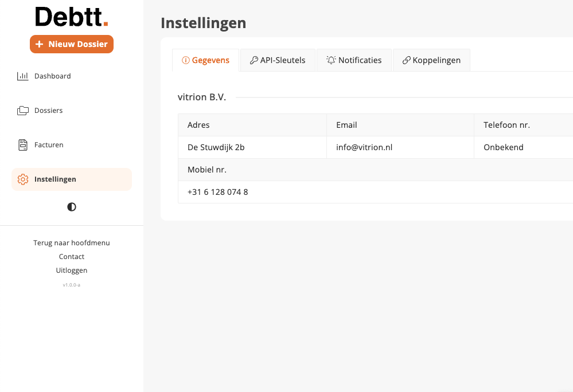Click the info@vitrion.nl email cell

click(x=364, y=147)
